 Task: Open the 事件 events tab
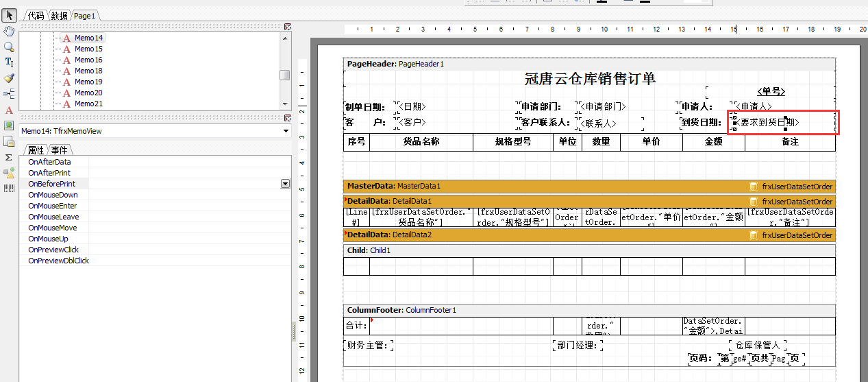[60, 150]
